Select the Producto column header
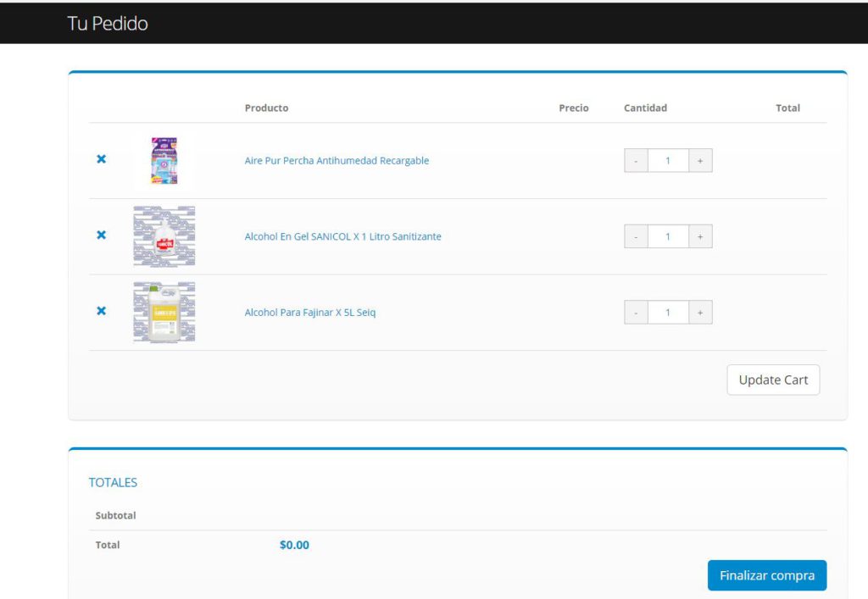The image size is (868, 599). 266,108
